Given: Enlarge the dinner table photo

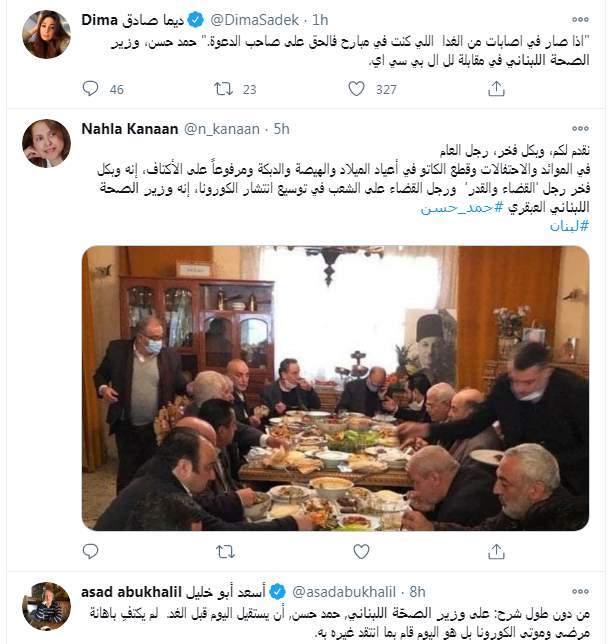Looking at the screenshot, I should [x=335, y=388].
